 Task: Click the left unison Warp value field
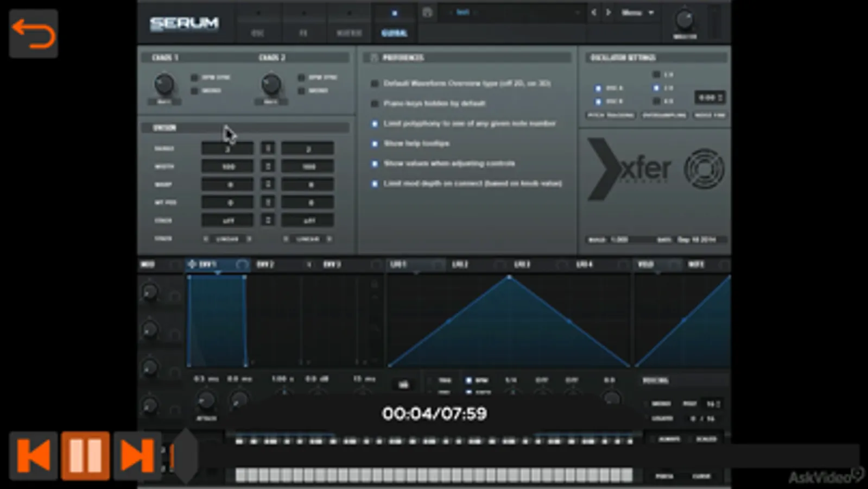coord(227,185)
